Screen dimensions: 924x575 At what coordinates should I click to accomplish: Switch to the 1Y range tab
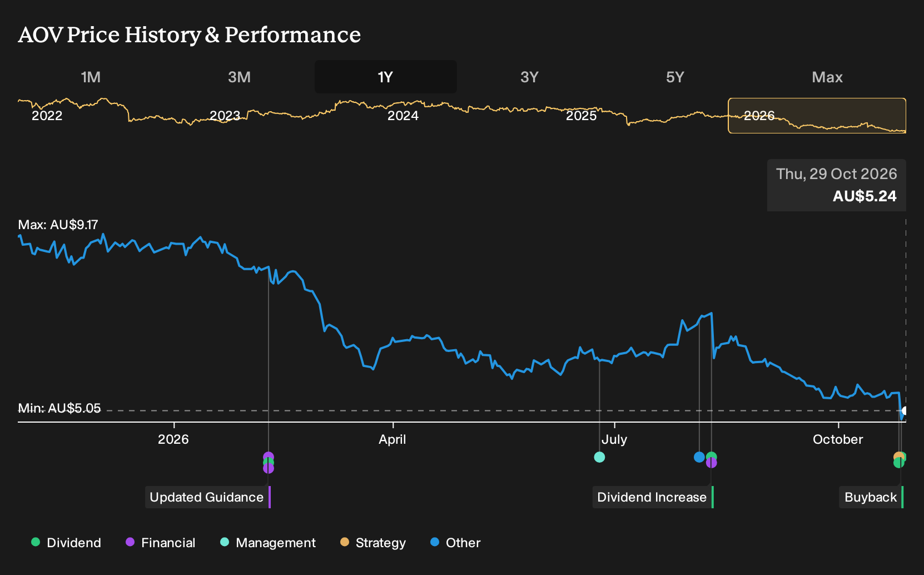(386, 77)
